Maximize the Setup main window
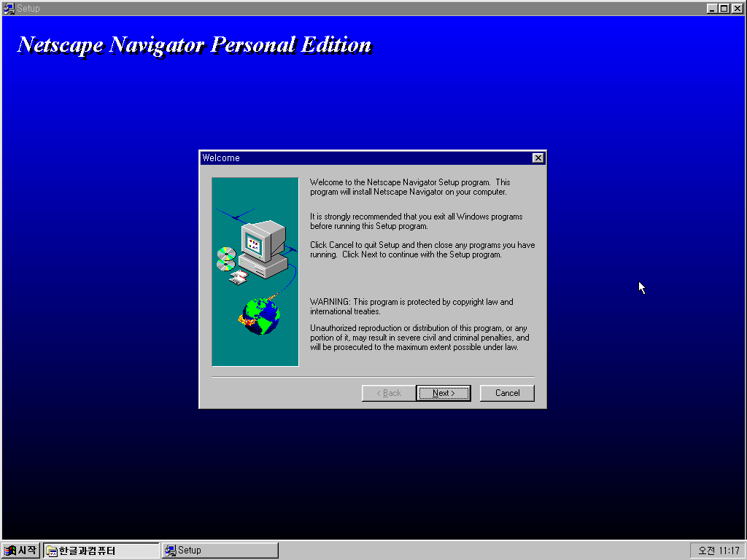 (x=724, y=9)
